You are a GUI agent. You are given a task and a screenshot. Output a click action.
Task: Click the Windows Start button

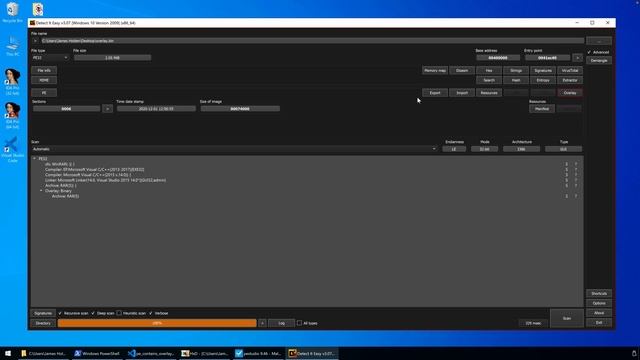(8, 353)
